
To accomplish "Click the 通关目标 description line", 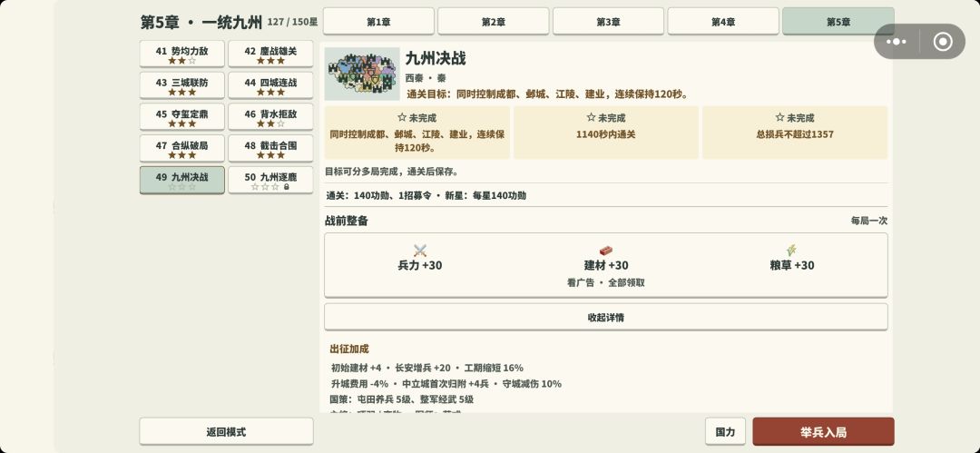I will 547,94.
